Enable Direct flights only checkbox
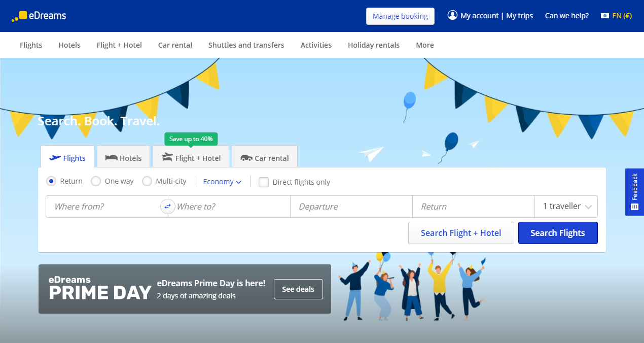 click(264, 182)
